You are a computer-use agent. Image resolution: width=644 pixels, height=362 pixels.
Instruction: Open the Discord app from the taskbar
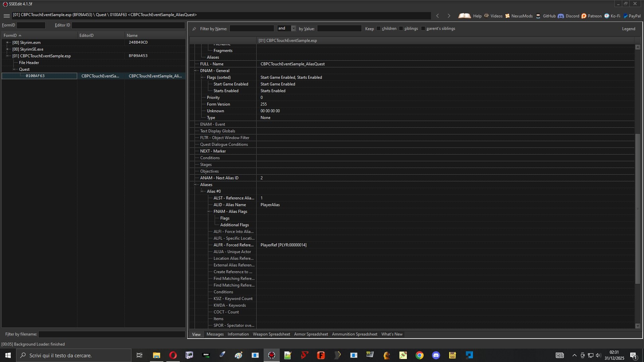tap(436, 355)
